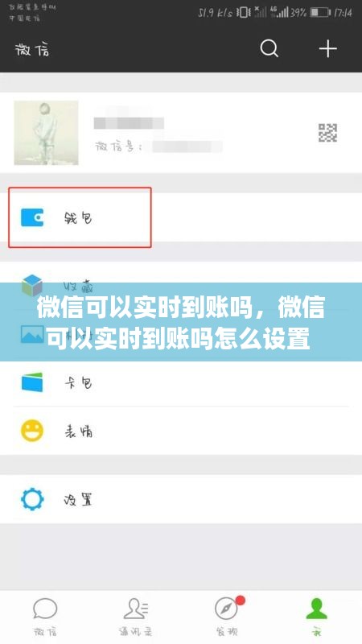The image size is (362, 644).
Task: Tap the yellow smiley 表情 icon
Action: 32,431
